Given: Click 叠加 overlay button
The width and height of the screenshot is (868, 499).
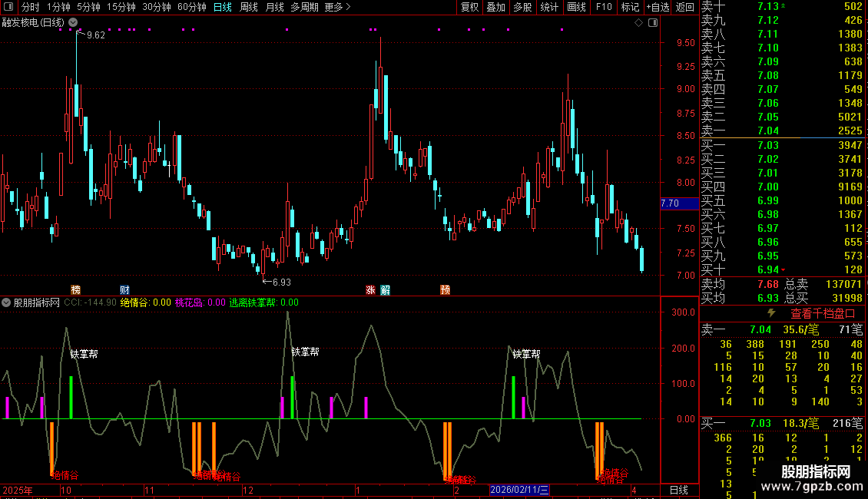Looking at the screenshot, I should pyautogui.click(x=496, y=7).
